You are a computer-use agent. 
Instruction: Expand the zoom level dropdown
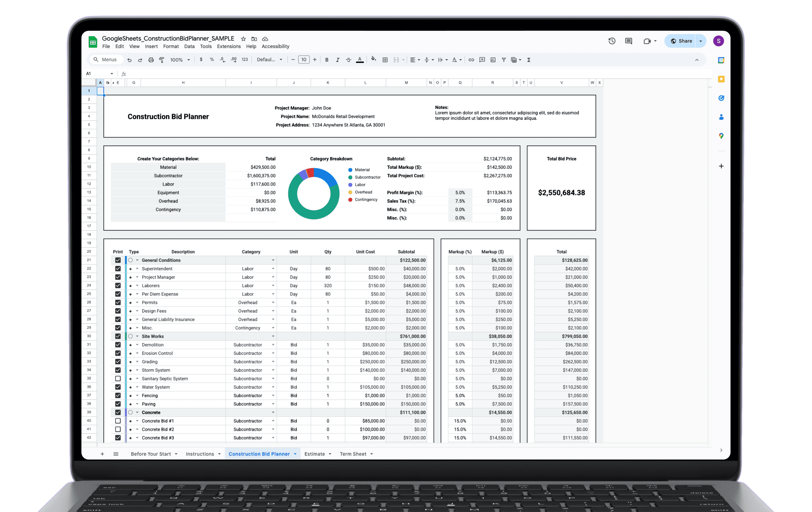coord(180,60)
